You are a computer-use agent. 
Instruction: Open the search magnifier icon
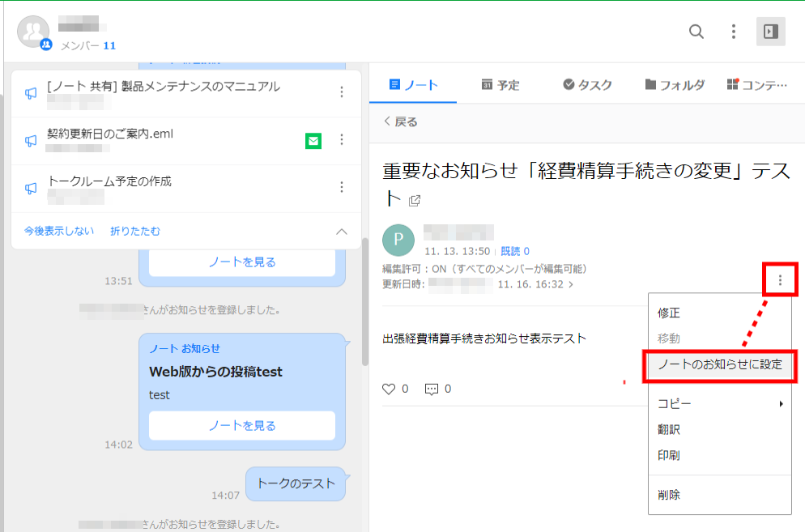pyautogui.click(x=696, y=32)
